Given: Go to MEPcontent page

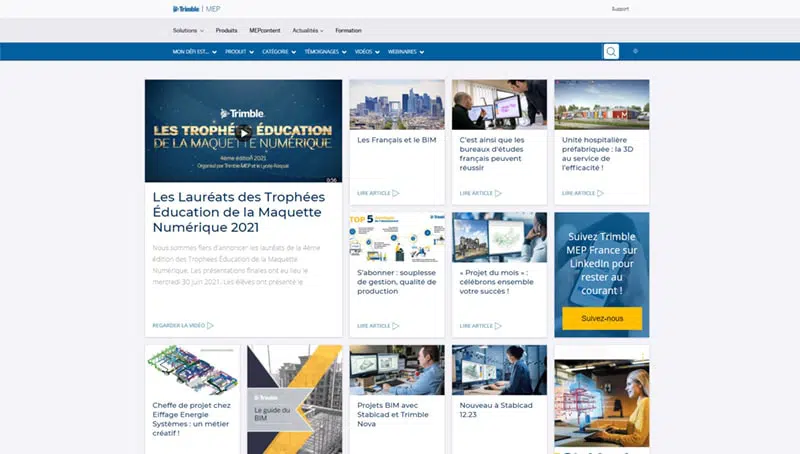Looking at the screenshot, I should [x=264, y=31].
